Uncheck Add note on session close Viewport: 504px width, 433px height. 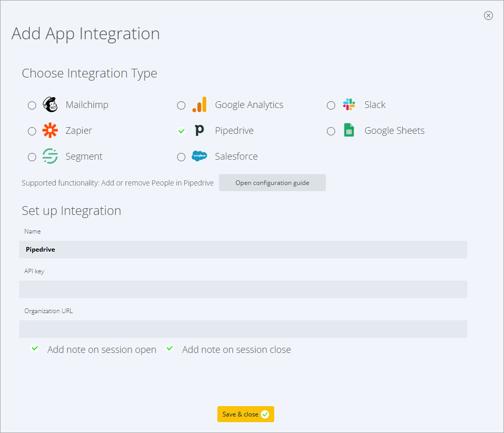click(169, 348)
